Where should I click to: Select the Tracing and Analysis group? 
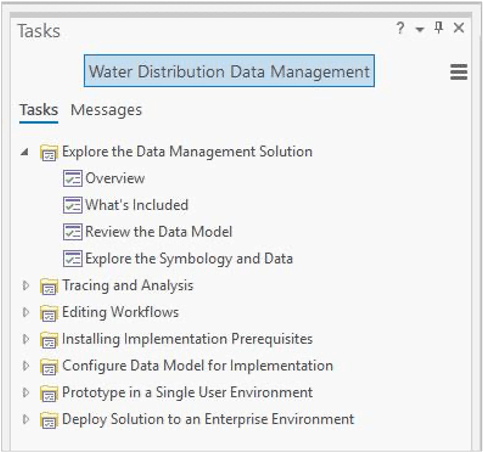tap(128, 286)
